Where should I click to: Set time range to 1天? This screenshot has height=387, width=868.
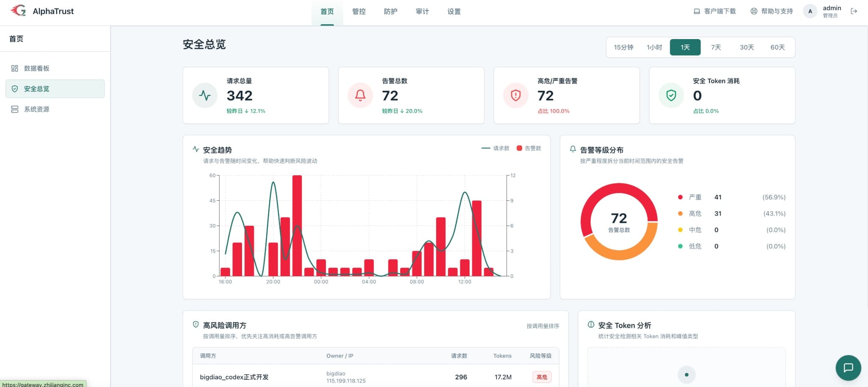coord(685,47)
